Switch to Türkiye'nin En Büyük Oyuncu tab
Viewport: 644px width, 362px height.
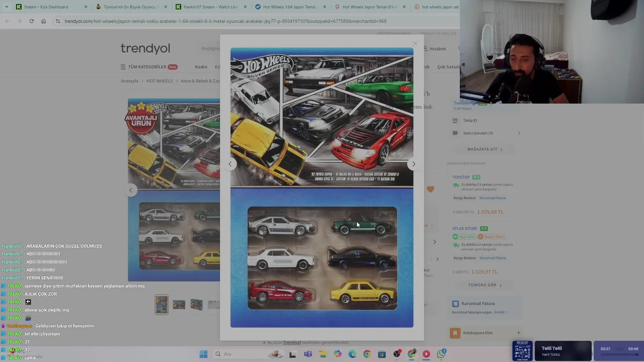(x=131, y=7)
